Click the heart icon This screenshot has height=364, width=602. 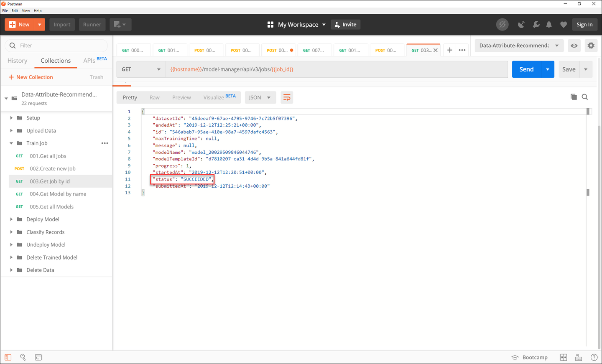(x=564, y=25)
